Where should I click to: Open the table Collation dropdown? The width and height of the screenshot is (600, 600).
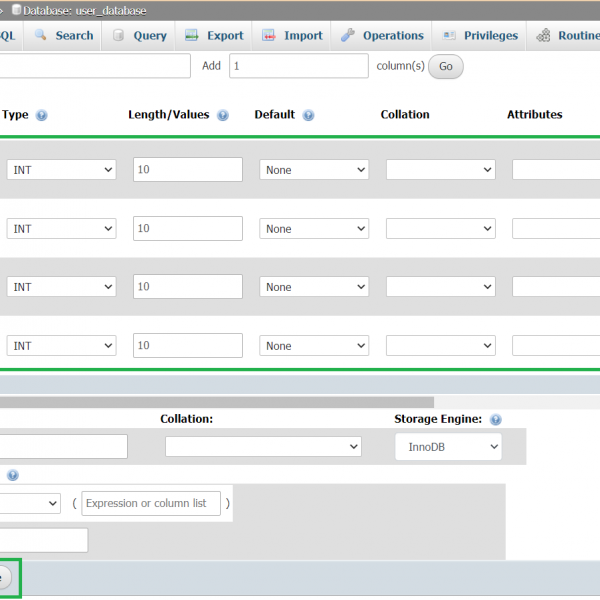(x=263, y=446)
